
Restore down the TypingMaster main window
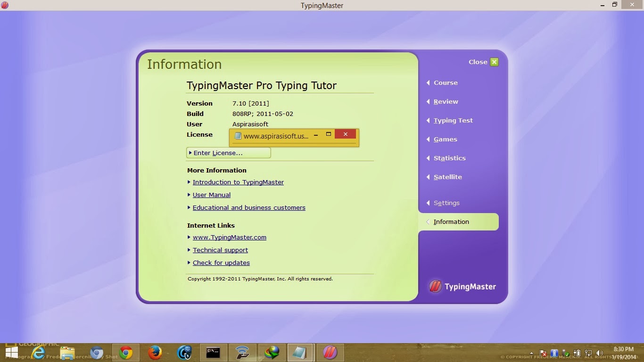click(615, 5)
